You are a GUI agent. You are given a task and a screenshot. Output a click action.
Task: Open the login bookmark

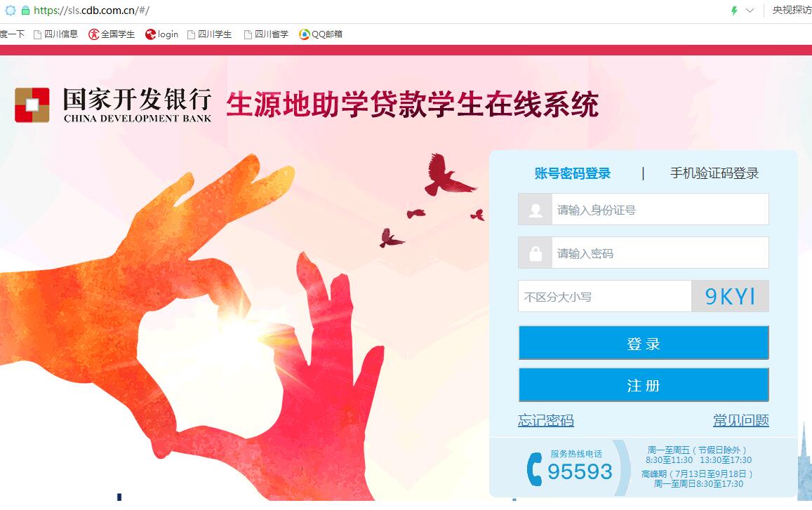[x=161, y=34]
